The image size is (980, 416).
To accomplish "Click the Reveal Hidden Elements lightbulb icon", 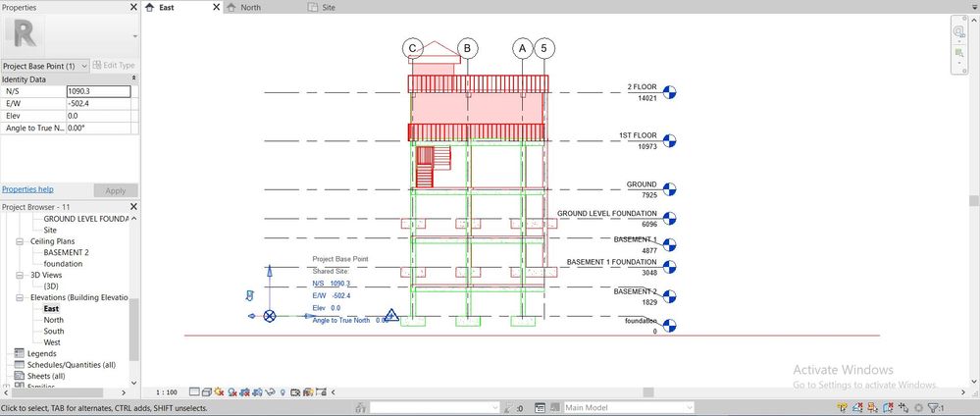I will pyautogui.click(x=283, y=392).
